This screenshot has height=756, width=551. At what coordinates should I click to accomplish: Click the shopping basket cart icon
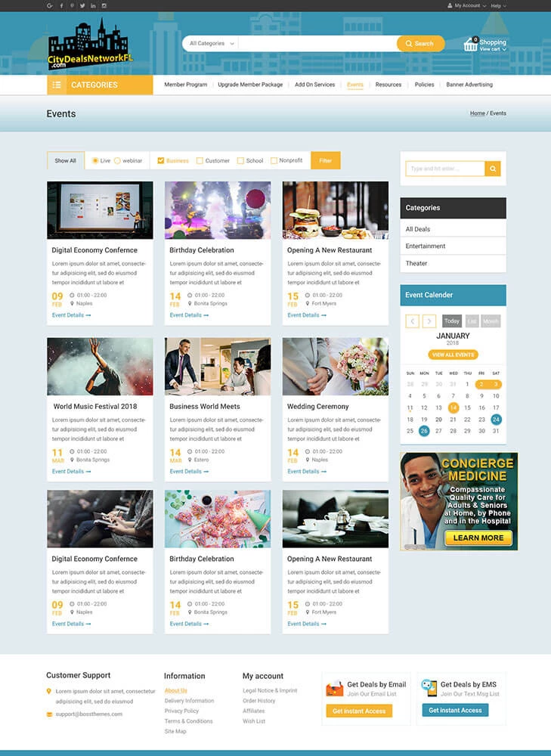pyautogui.click(x=470, y=45)
